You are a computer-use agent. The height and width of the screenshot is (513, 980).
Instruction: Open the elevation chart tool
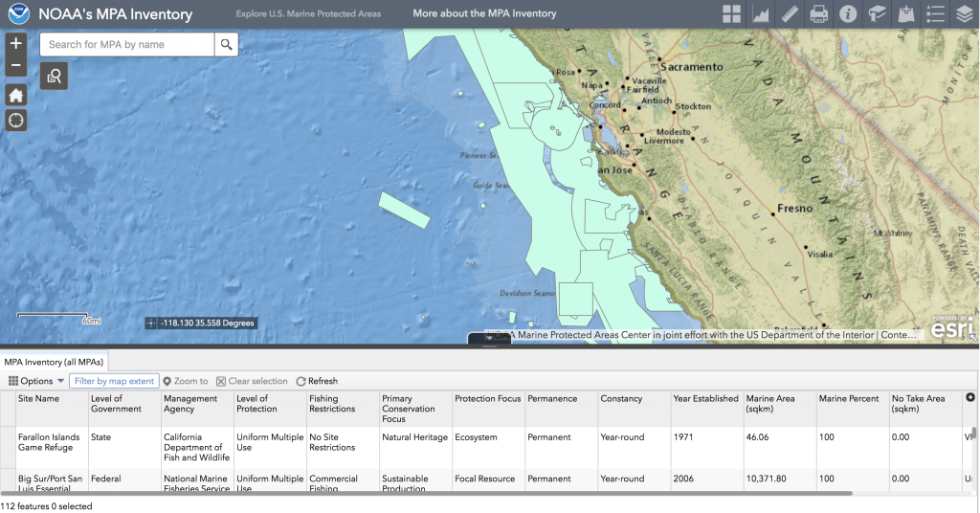(x=762, y=14)
